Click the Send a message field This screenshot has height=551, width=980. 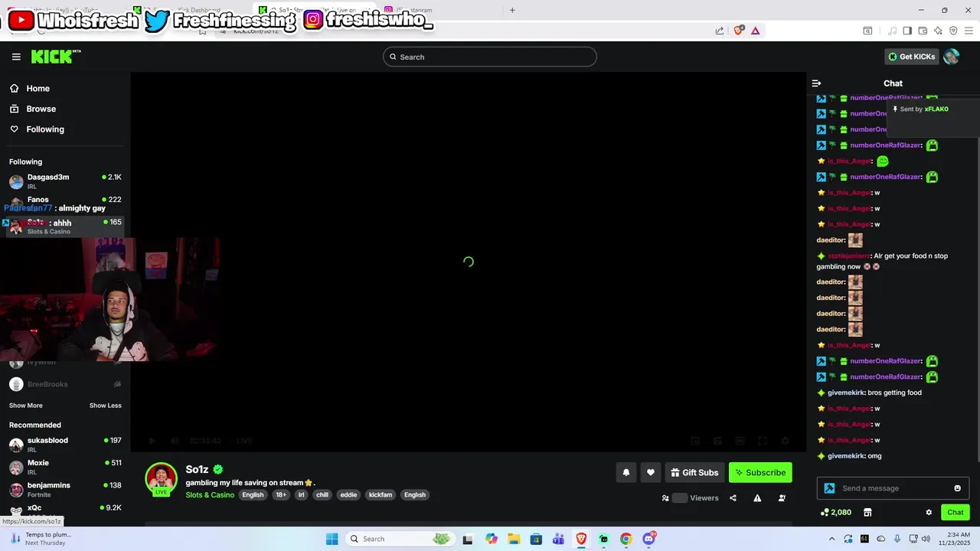click(893, 488)
